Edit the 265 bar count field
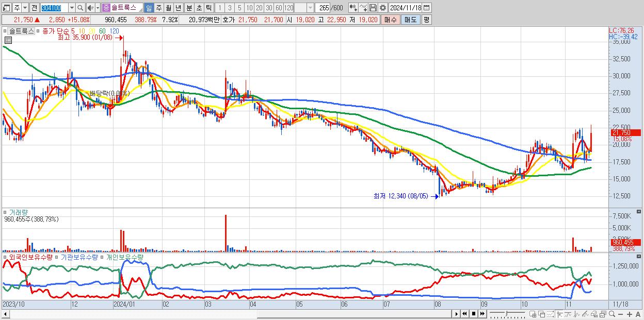 [323, 8]
